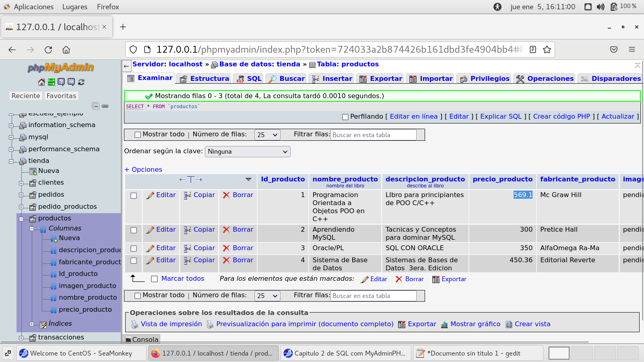Open the gedit document in the taskbar
The height and width of the screenshot is (362, 644).
(x=473, y=353)
